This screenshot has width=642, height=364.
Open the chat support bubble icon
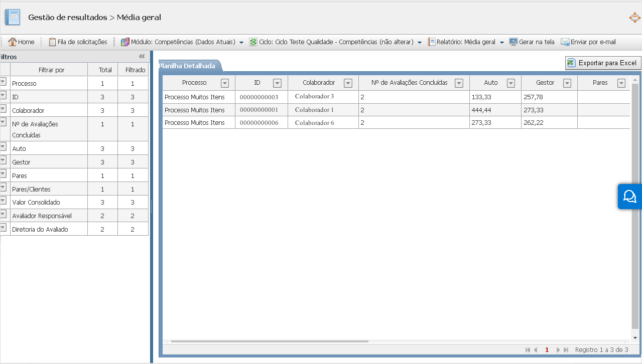coord(629,196)
